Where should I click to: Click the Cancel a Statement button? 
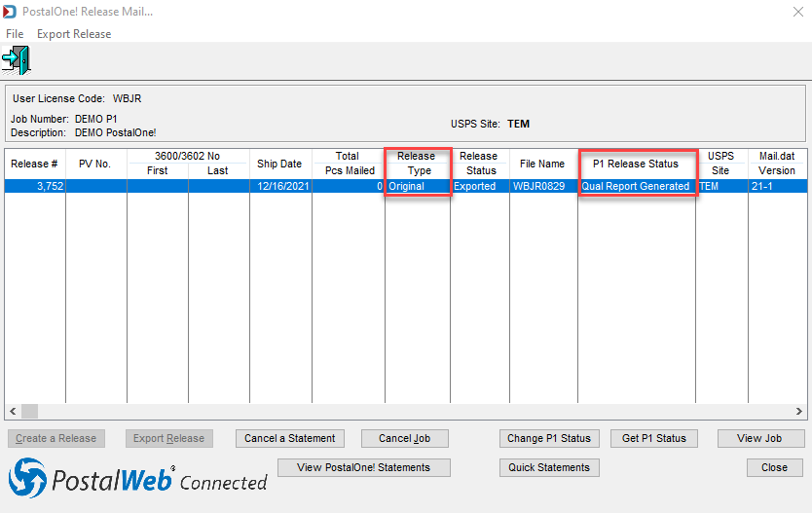pos(290,438)
